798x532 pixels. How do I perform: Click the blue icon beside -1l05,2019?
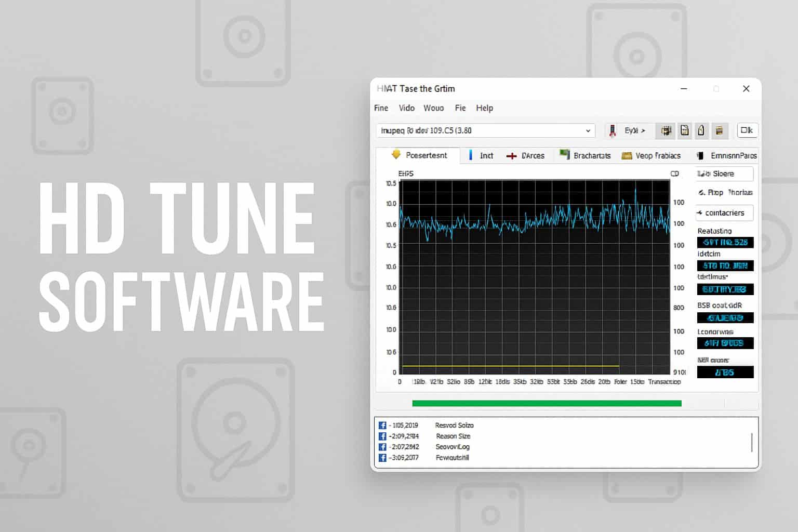tap(382, 425)
